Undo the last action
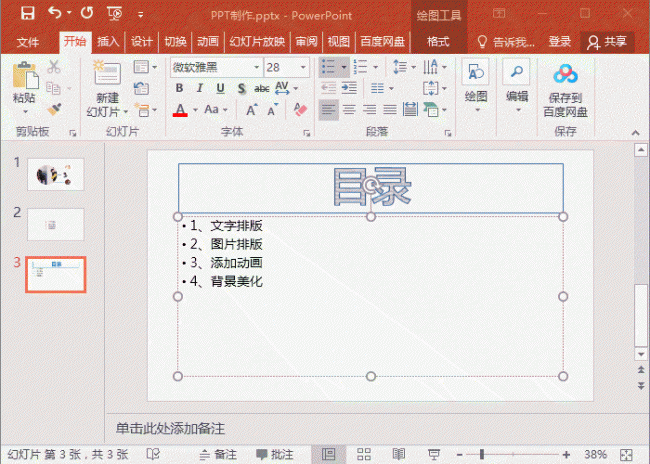 [55, 13]
